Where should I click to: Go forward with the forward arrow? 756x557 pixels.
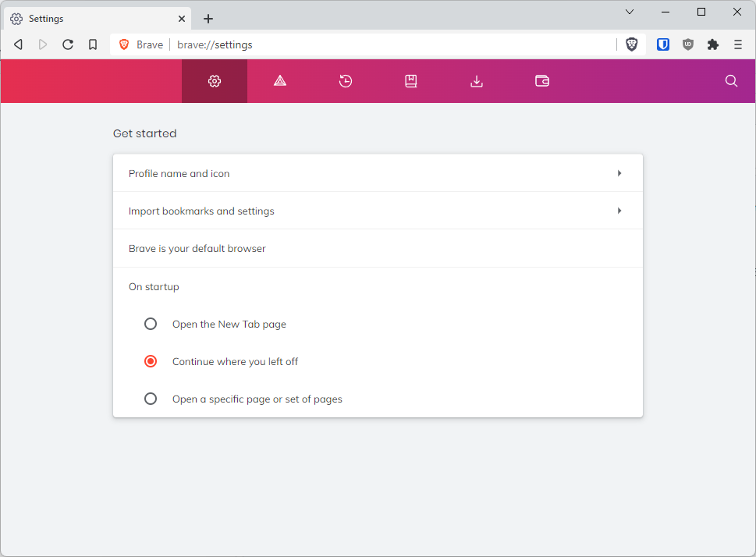click(43, 44)
